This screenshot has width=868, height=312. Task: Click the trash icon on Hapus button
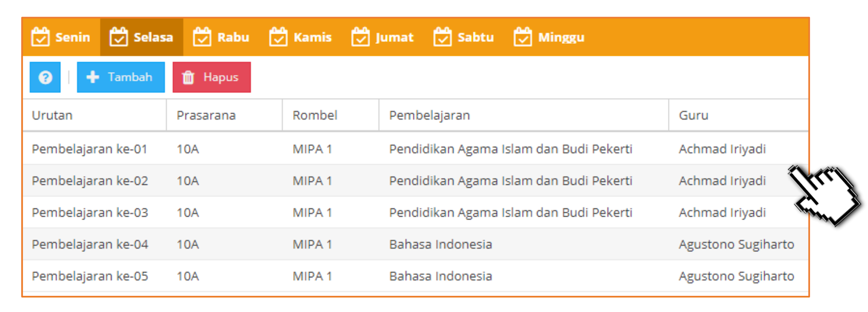click(188, 77)
